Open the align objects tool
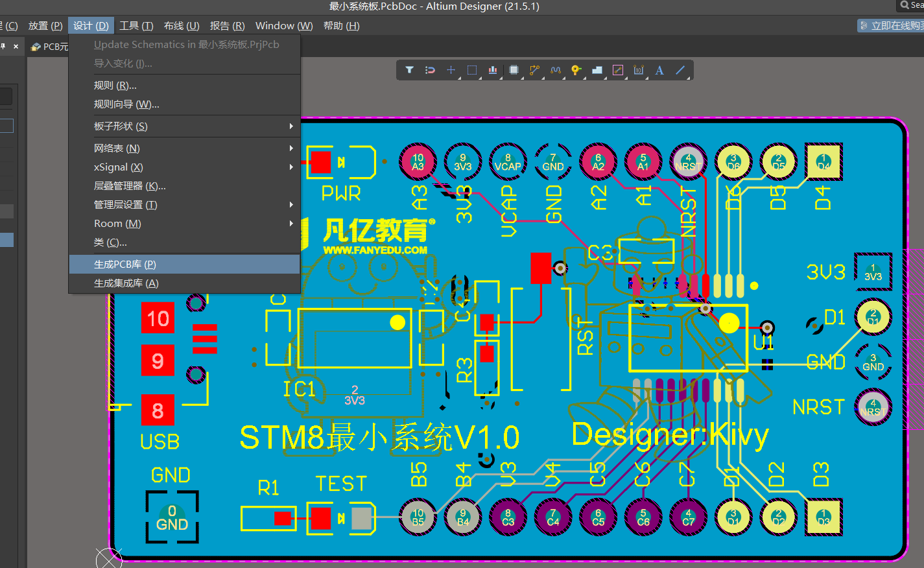 (493, 70)
